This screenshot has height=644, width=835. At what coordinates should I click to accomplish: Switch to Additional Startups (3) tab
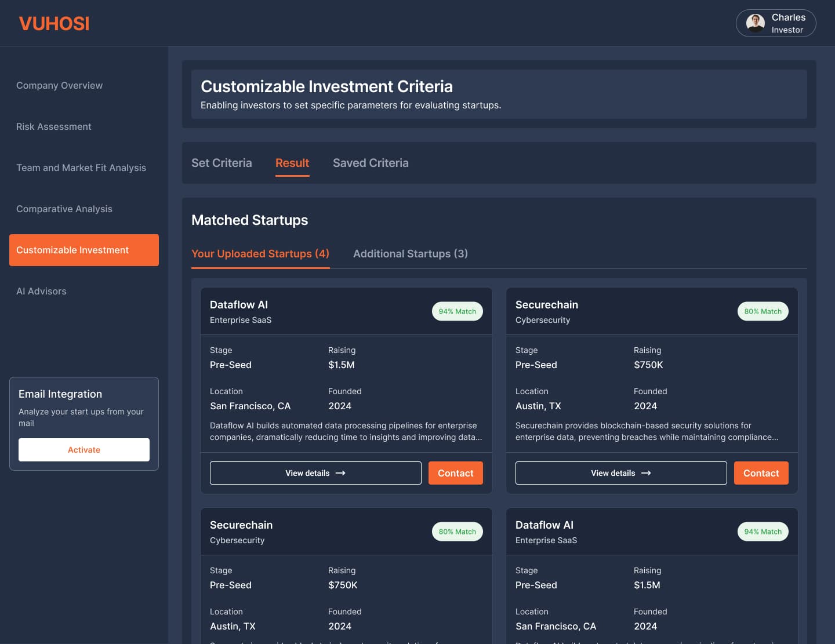(x=411, y=253)
